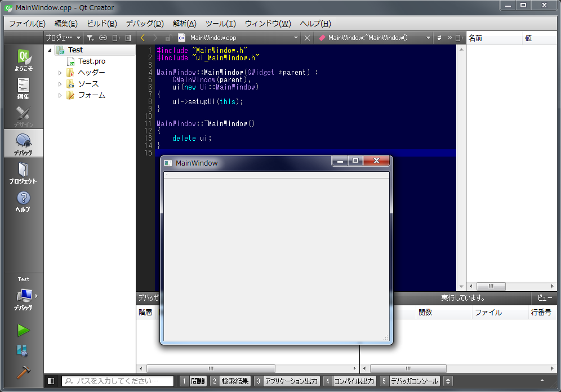Click the up arrow in the bottom-right status bar
This screenshot has height=392, width=561.
pyautogui.click(x=542, y=381)
